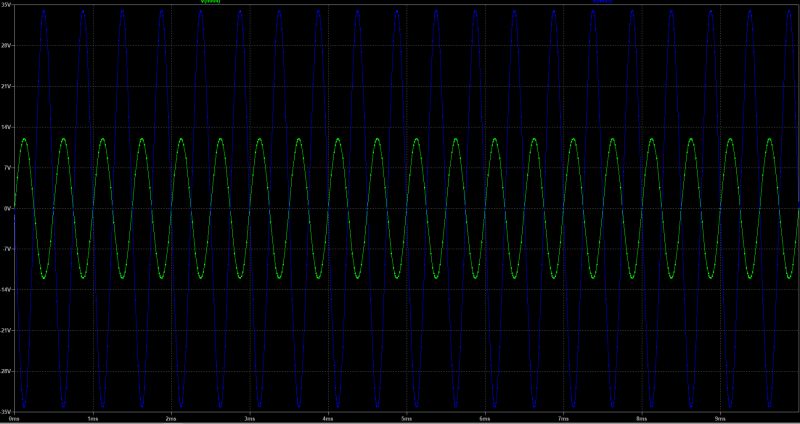Click the 14V vertical axis label

tap(7, 127)
